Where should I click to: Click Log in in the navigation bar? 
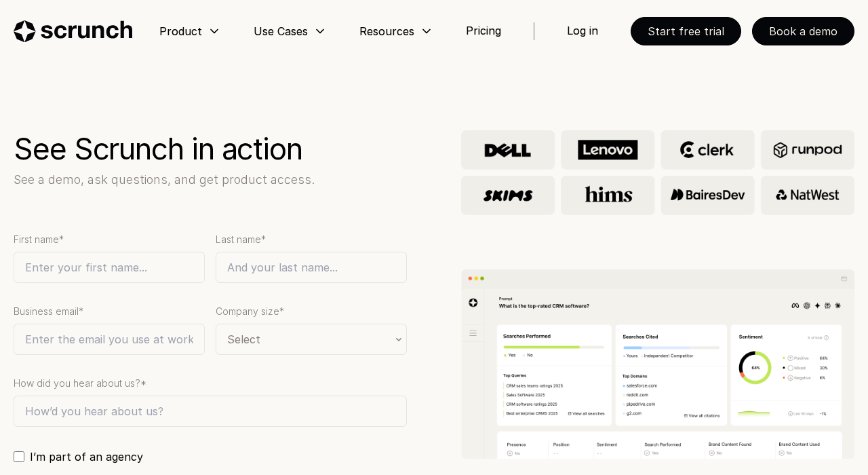pos(582,30)
